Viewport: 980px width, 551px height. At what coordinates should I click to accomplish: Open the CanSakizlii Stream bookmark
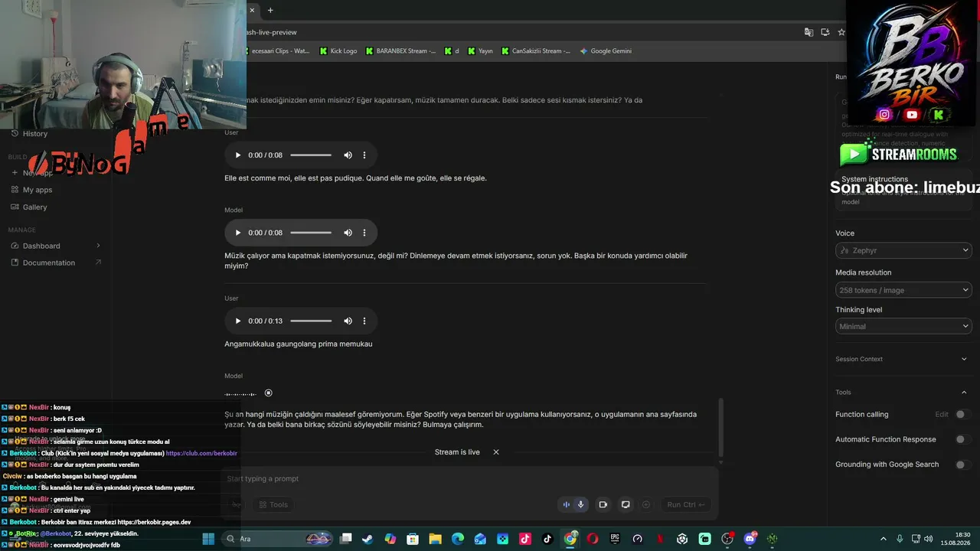click(536, 51)
